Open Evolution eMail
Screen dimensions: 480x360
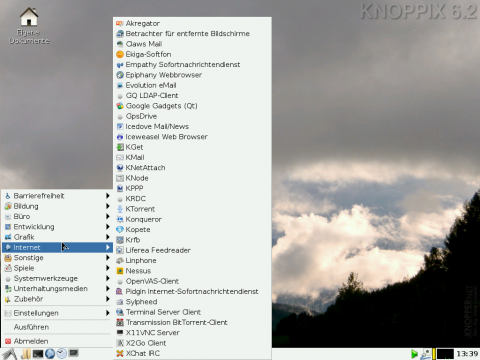tap(192, 85)
